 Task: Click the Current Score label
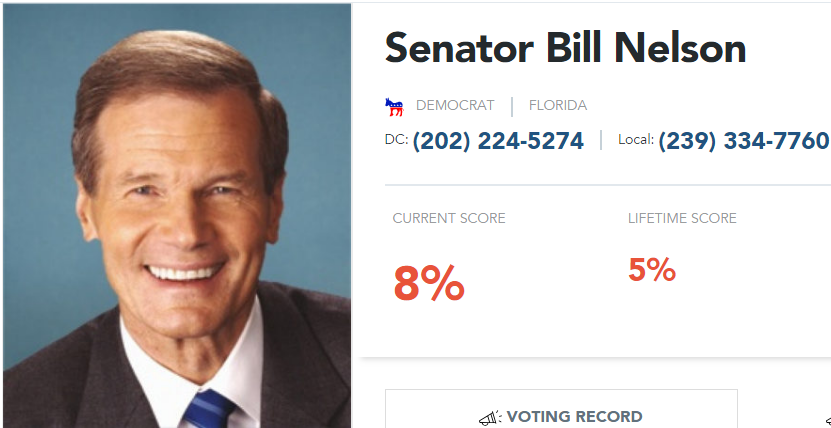pos(449,218)
